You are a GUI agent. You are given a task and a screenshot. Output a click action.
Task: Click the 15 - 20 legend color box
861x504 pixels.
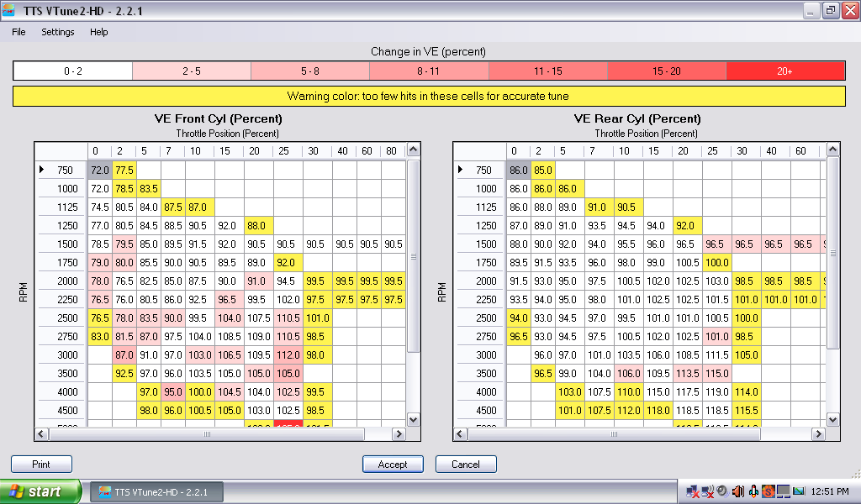667,71
